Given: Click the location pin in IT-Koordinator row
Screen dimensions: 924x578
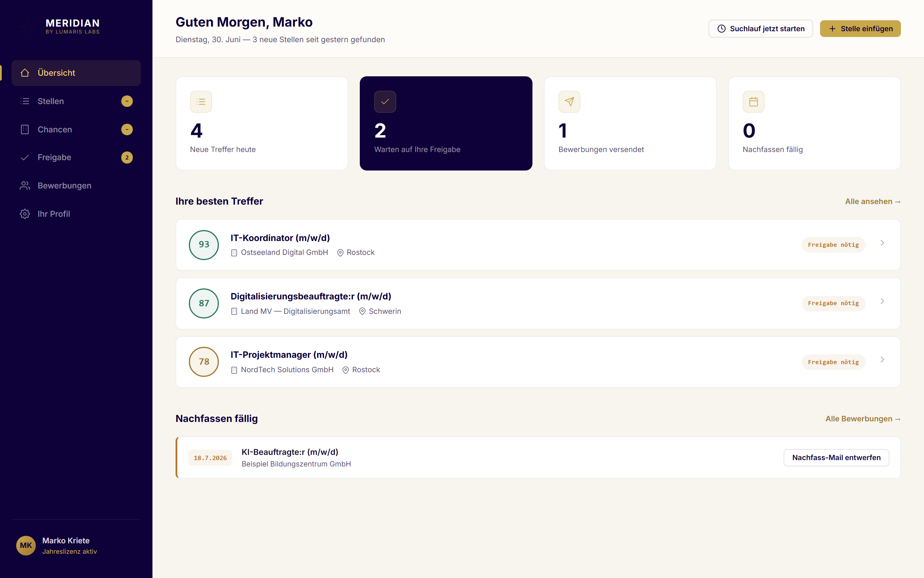Looking at the screenshot, I should 340,253.
